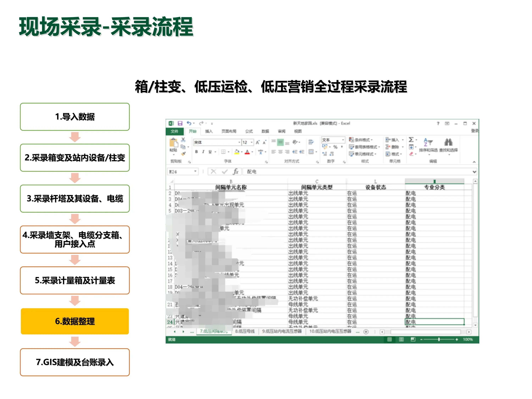Select step box 1.导入数据

[x=75, y=117]
